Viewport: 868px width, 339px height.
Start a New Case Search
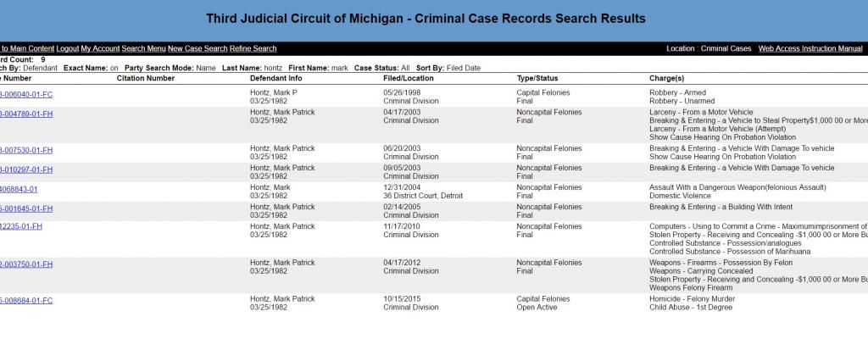pos(198,49)
